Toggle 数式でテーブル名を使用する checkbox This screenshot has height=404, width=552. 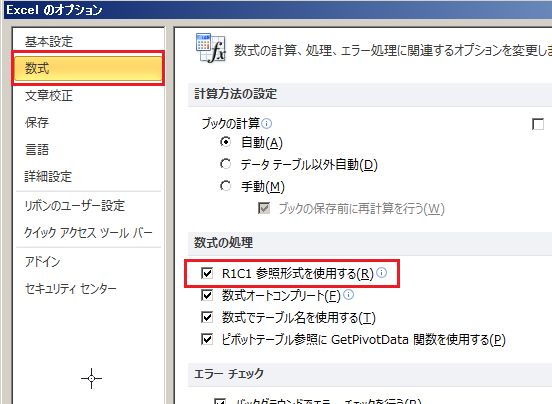(x=207, y=317)
